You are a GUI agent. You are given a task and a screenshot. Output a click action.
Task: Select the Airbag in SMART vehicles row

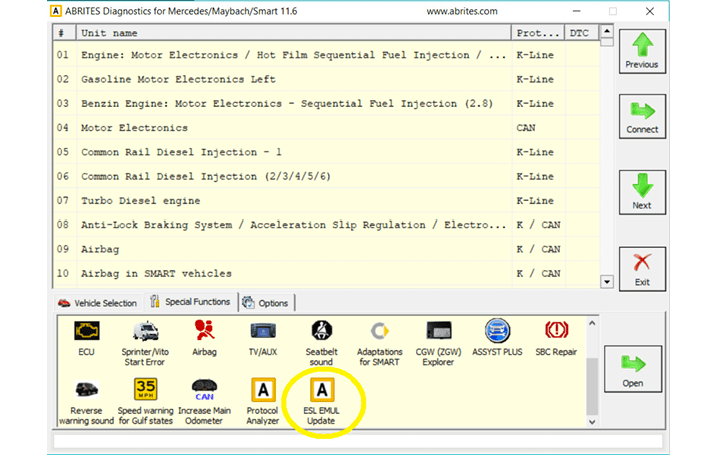[156, 273]
